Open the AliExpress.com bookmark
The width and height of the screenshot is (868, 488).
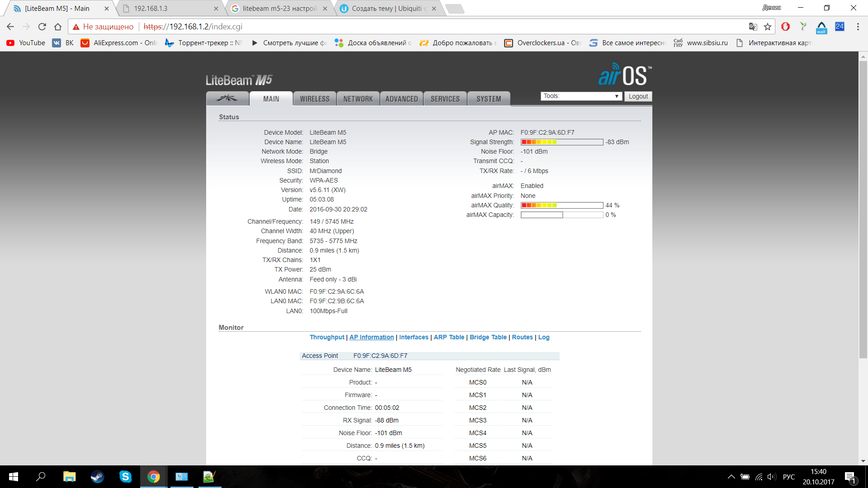pos(119,43)
